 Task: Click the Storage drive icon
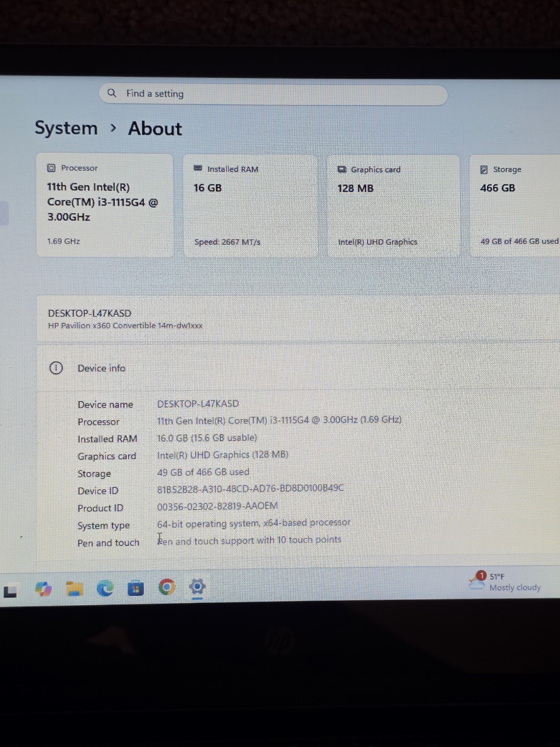(x=484, y=169)
